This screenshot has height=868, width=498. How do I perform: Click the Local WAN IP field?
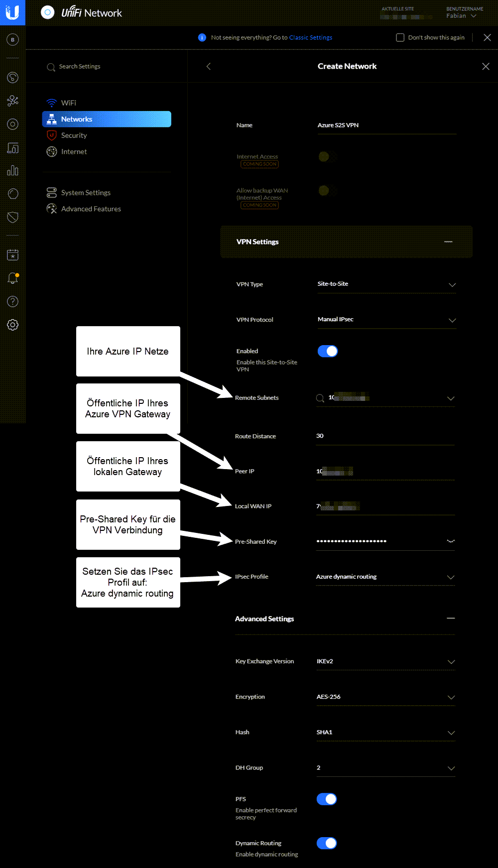click(x=385, y=506)
